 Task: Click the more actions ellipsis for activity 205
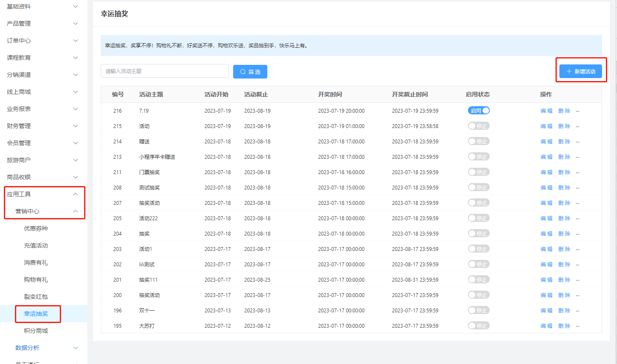pyautogui.click(x=577, y=218)
